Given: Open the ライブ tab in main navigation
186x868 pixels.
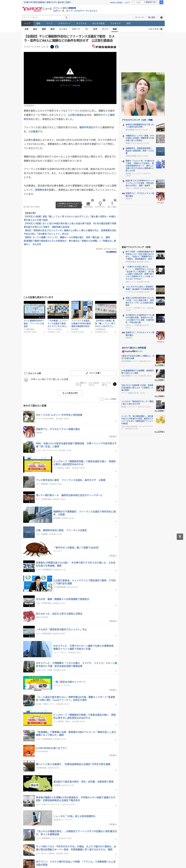Looking at the screenshot, I should (x=49, y=24).
